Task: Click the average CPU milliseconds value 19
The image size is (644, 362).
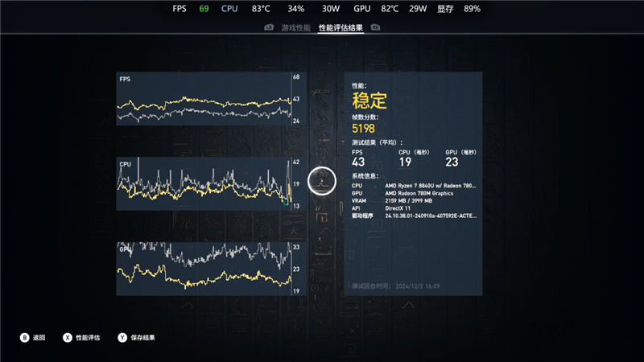Action: pyautogui.click(x=405, y=162)
